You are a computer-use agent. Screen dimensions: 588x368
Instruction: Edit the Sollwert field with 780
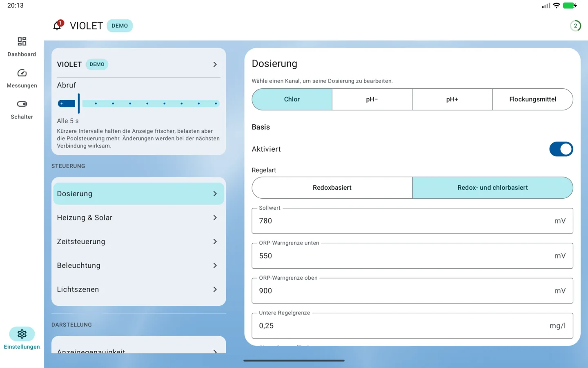tap(412, 221)
